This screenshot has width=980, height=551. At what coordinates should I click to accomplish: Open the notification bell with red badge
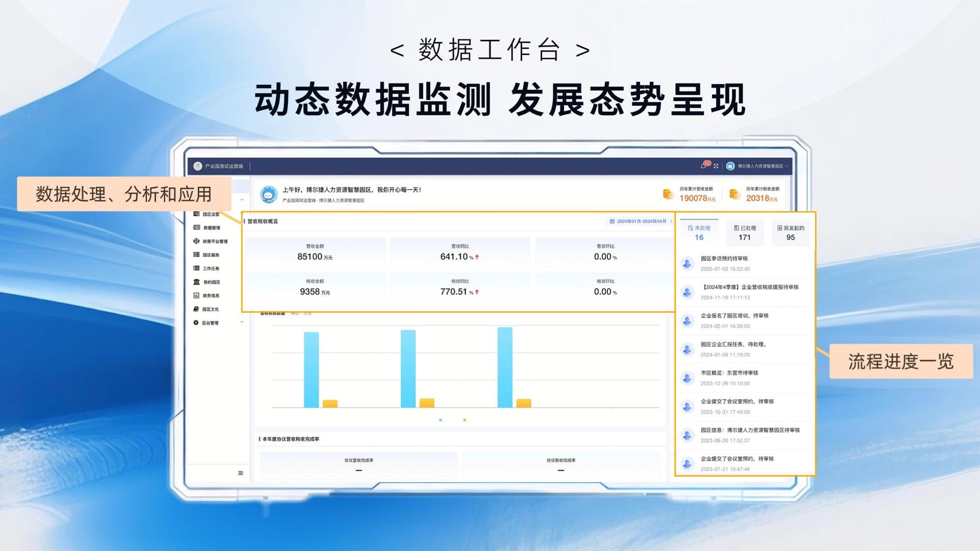point(703,166)
